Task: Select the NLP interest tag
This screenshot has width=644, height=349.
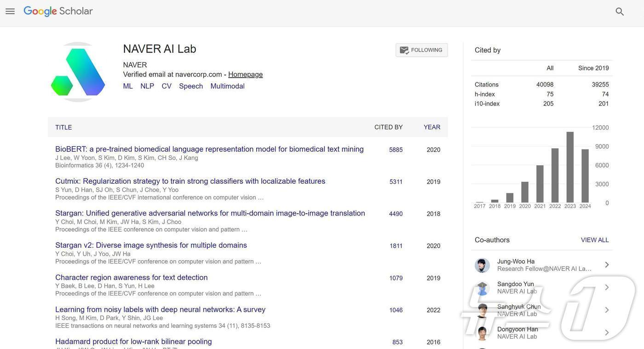Action: pos(147,86)
